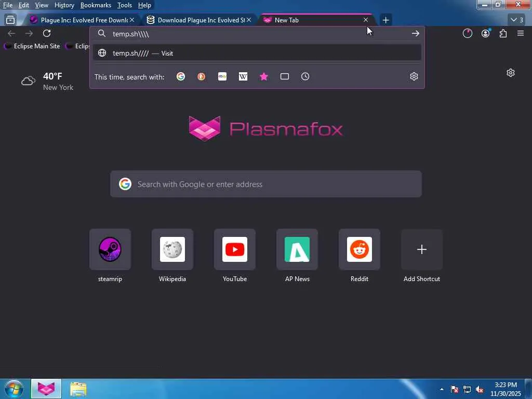
Task: Open new tab page customize gear
Action: (x=510, y=73)
